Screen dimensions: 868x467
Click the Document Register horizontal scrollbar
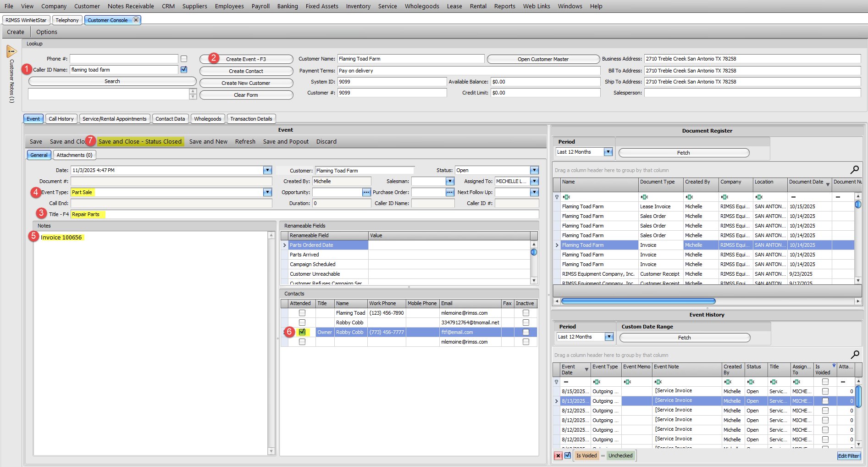(638, 301)
